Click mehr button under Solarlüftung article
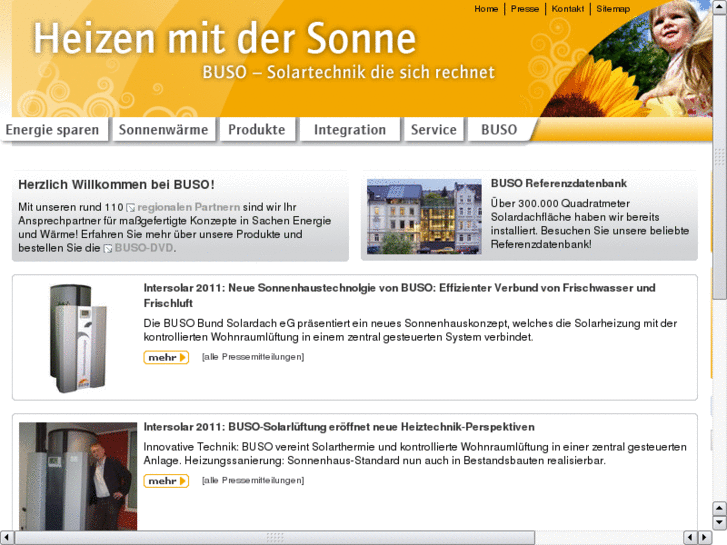This screenshot has height=545, width=727. 166,481
